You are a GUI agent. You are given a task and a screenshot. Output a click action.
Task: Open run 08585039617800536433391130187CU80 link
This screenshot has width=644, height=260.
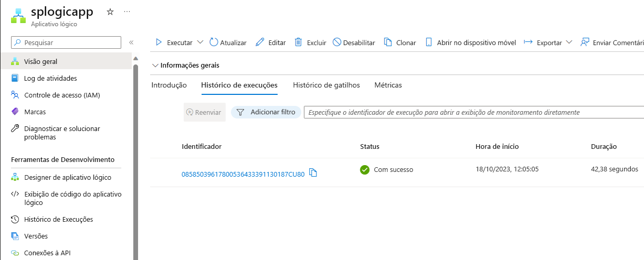(x=243, y=174)
